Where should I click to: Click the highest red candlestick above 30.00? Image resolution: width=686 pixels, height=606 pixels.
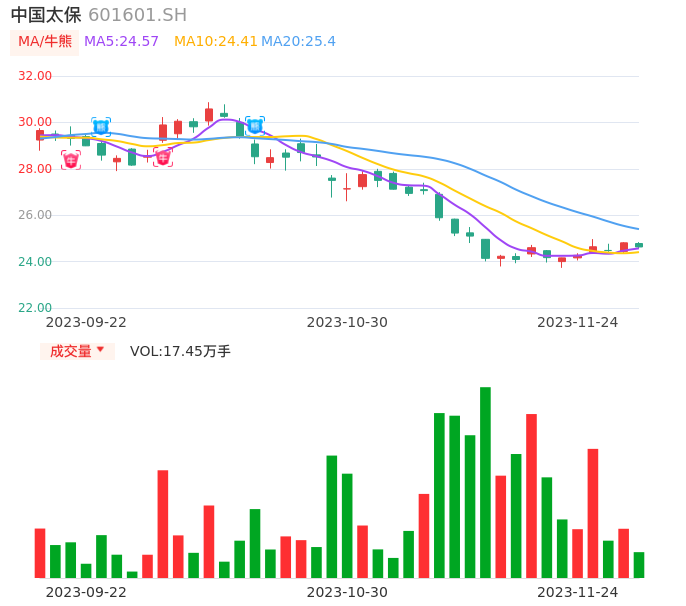pos(209,115)
